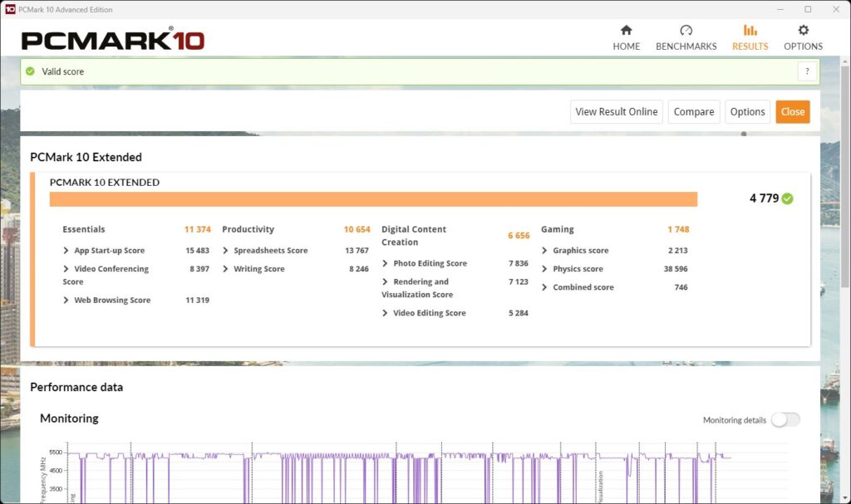The height and width of the screenshot is (504, 851).
Task: Click the Gaming heading
Action: click(558, 229)
